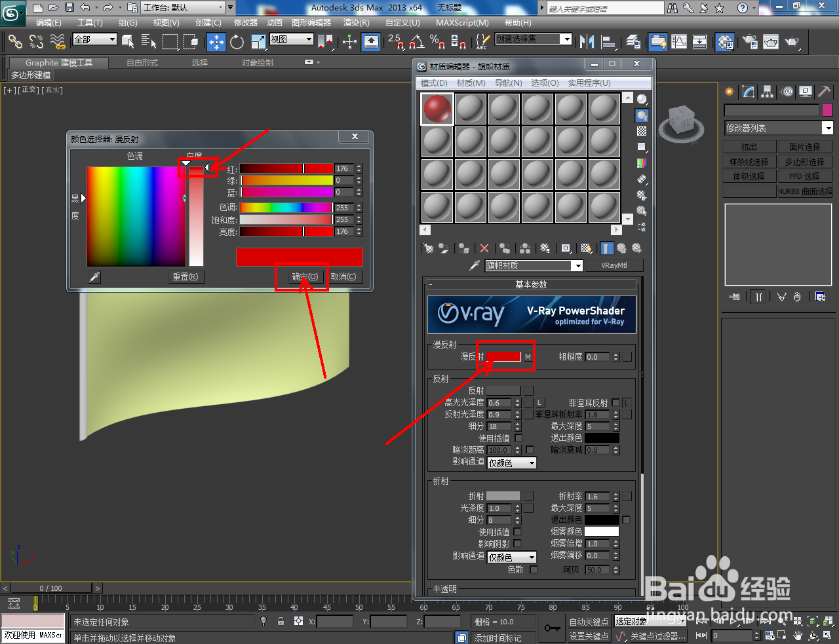Open the 导航(N) menu in Material Editor
Image resolution: width=839 pixels, height=644 pixels.
509,83
